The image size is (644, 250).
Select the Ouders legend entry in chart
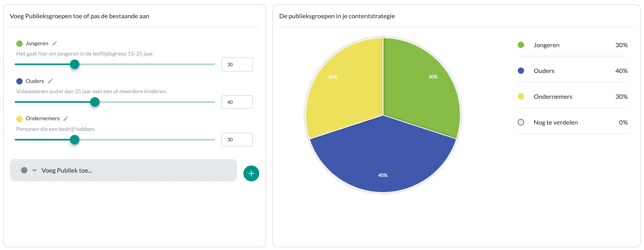click(x=544, y=71)
